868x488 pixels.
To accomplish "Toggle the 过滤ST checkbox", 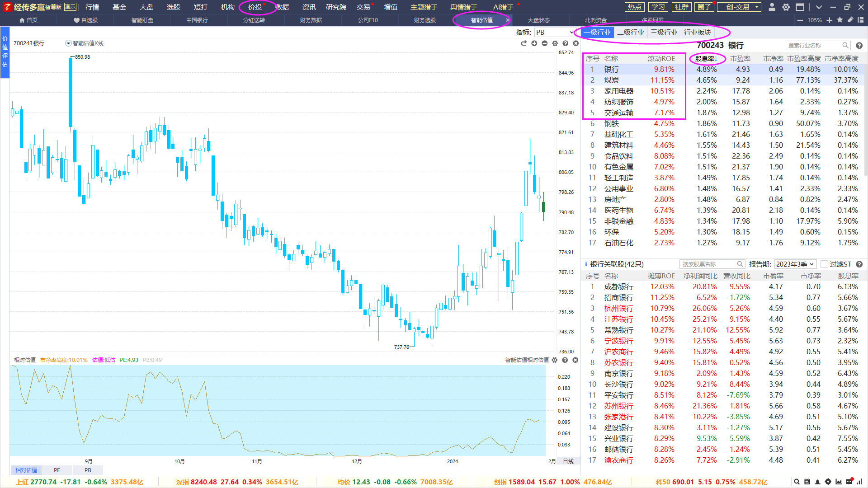I will click(x=825, y=264).
